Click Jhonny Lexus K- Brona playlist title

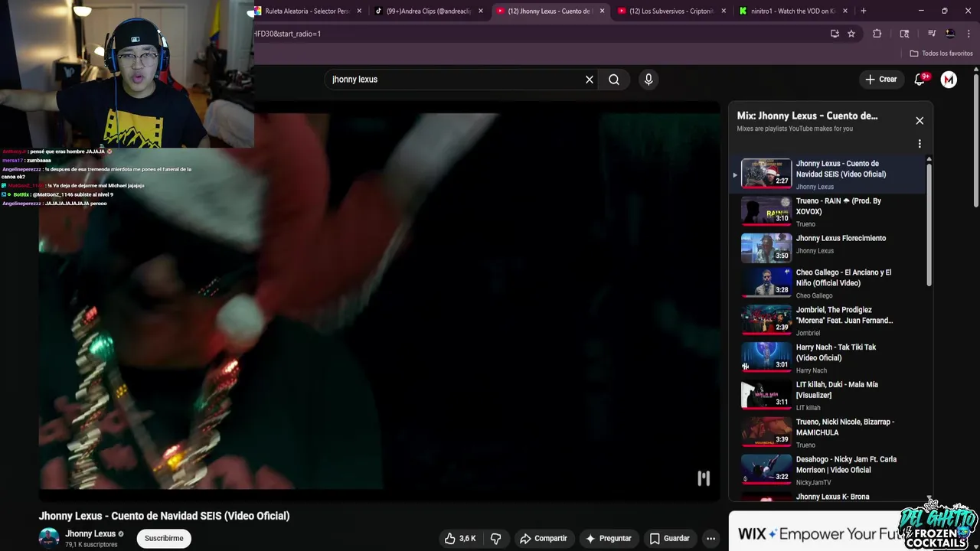point(832,497)
